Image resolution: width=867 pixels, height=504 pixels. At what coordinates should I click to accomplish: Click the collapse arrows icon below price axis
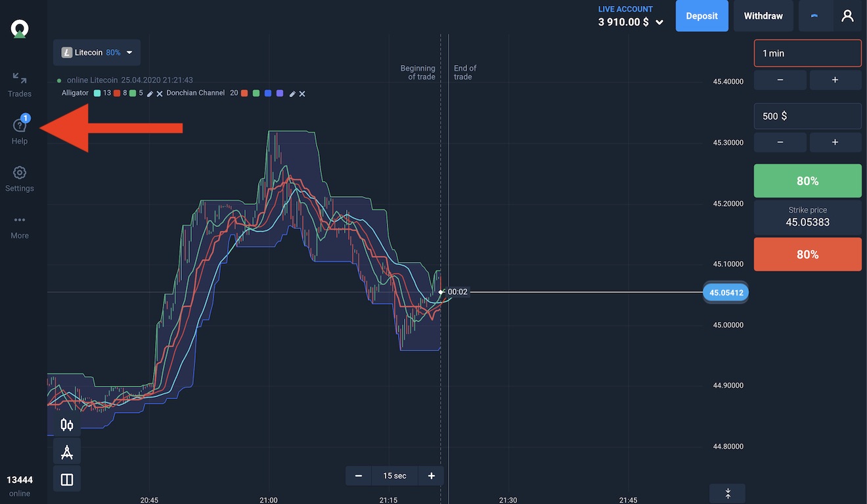tap(727, 493)
